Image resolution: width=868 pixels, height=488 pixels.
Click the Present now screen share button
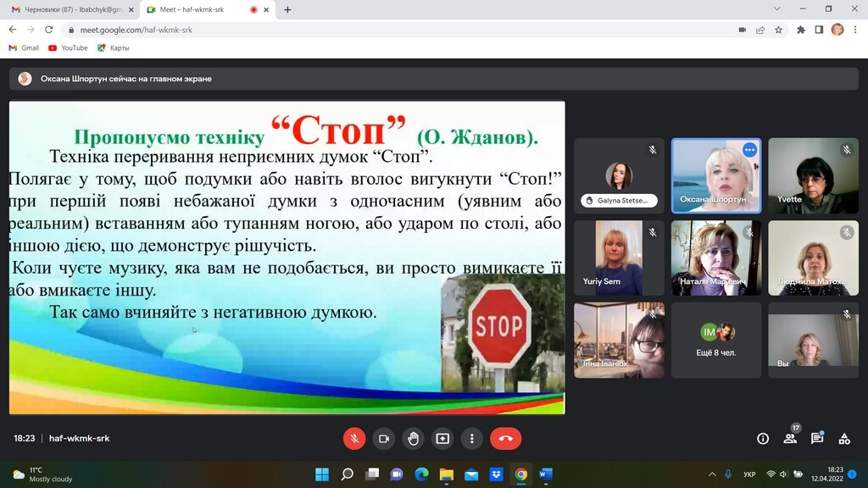pyautogui.click(x=442, y=439)
